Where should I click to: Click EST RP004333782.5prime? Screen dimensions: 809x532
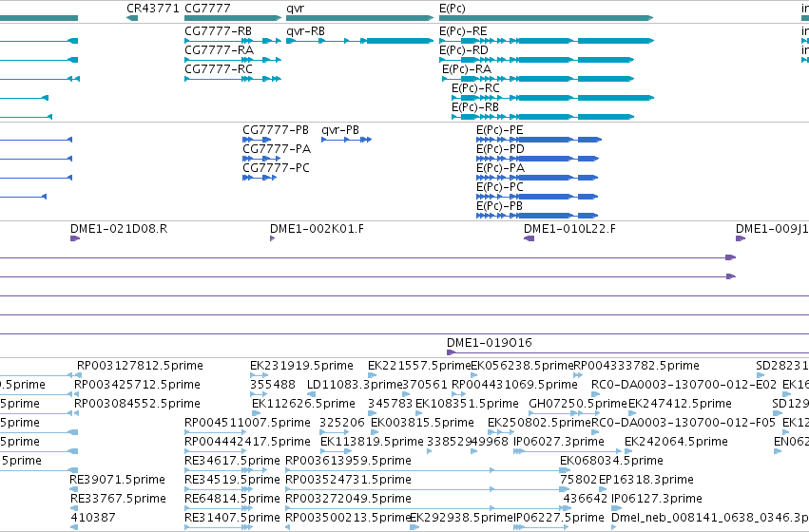[x=637, y=366]
